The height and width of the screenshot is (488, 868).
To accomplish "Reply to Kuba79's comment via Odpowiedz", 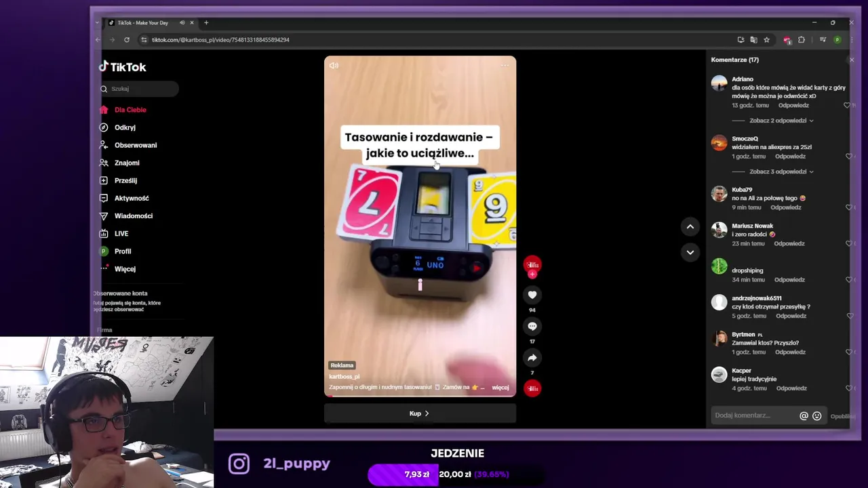I will (x=785, y=207).
